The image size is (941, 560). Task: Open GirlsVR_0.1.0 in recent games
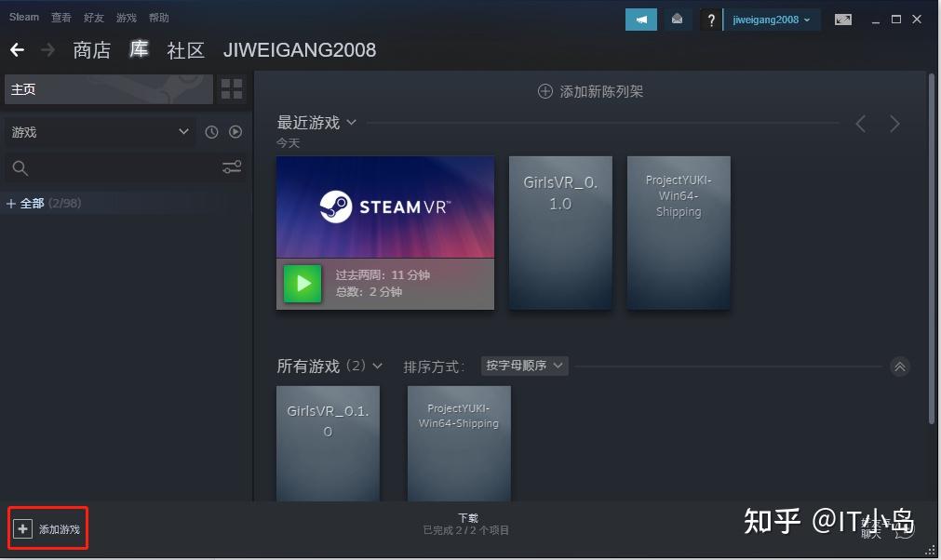pos(560,233)
